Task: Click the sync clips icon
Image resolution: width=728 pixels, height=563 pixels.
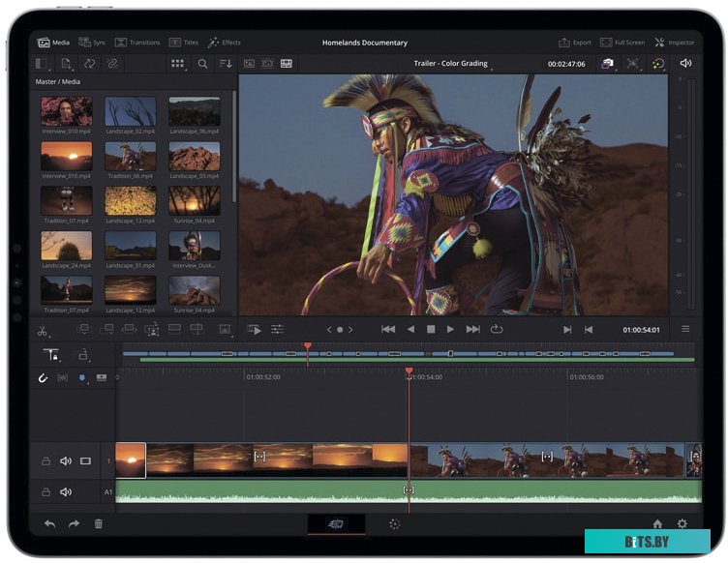Action: 89,64
